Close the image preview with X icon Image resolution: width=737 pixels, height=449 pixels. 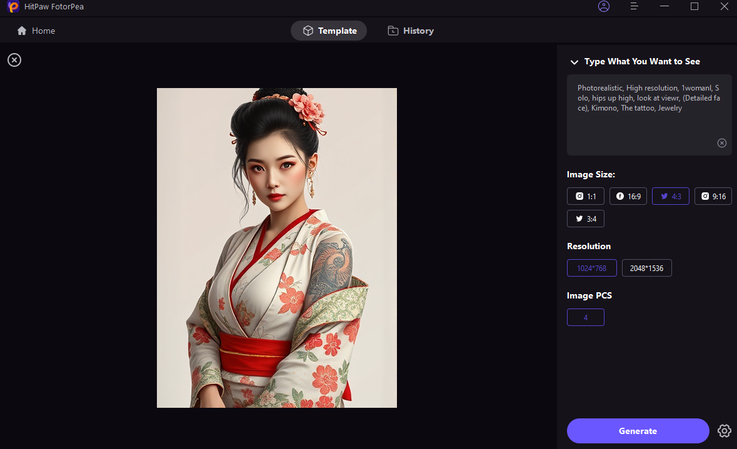[x=14, y=60]
